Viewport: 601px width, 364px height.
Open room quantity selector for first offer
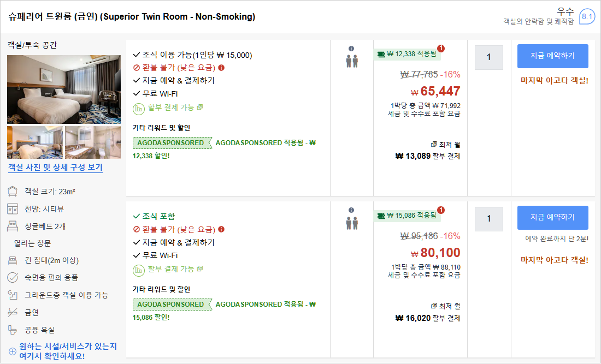[488, 57]
